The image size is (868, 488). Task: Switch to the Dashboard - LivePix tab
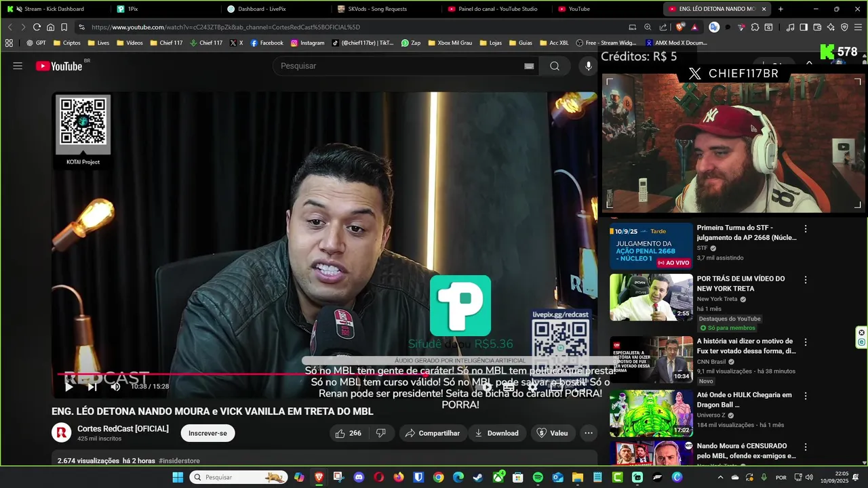[x=275, y=9]
